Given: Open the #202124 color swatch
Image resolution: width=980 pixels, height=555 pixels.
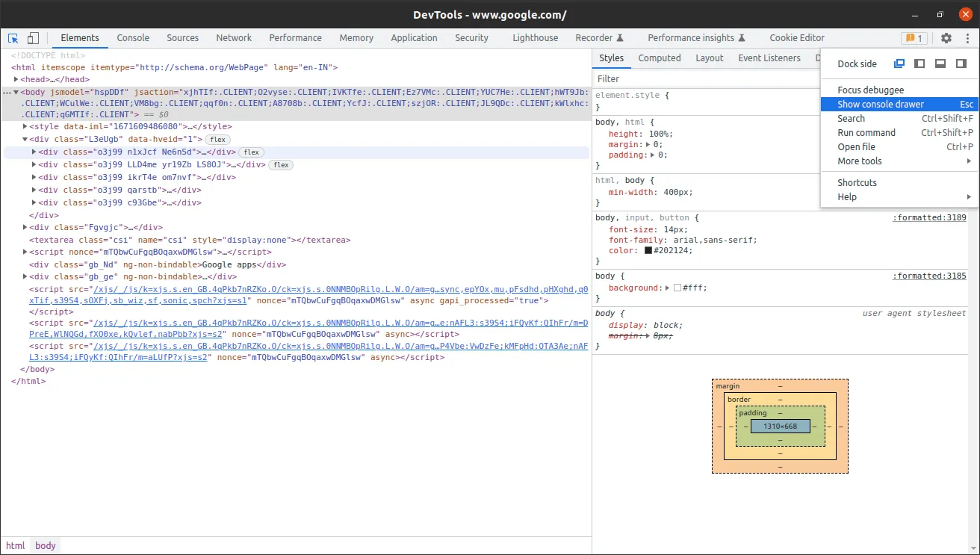Looking at the screenshot, I should pyautogui.click(x=648, y=251).
